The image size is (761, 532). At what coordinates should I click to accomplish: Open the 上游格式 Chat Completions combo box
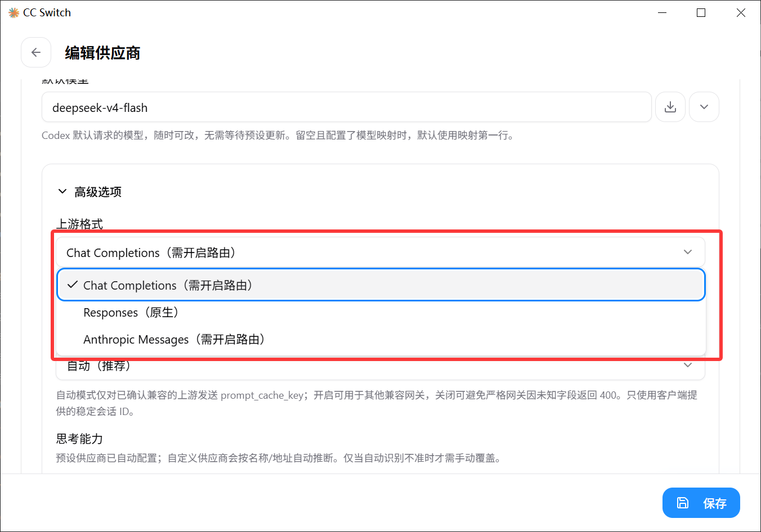click(x=380, y=252)
